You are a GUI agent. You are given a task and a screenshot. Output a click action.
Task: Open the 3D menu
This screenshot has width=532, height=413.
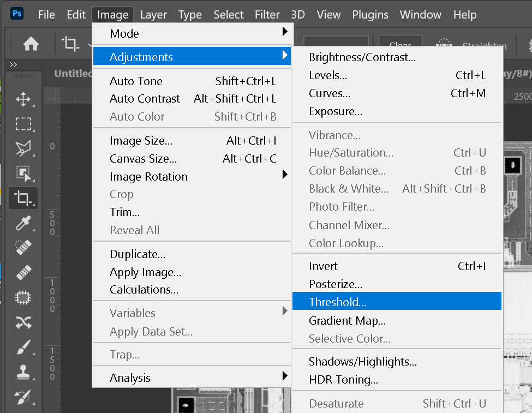pyautogui.click(x=298, y=15)
